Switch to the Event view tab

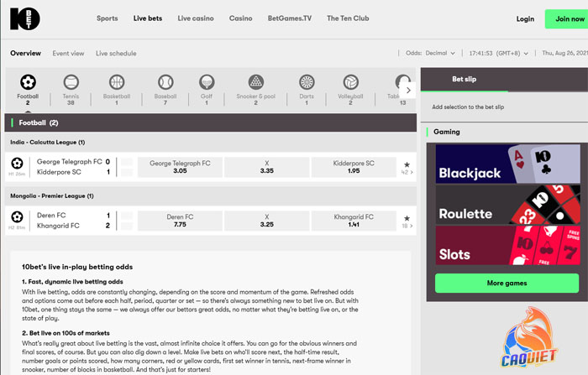coord(68,53)
